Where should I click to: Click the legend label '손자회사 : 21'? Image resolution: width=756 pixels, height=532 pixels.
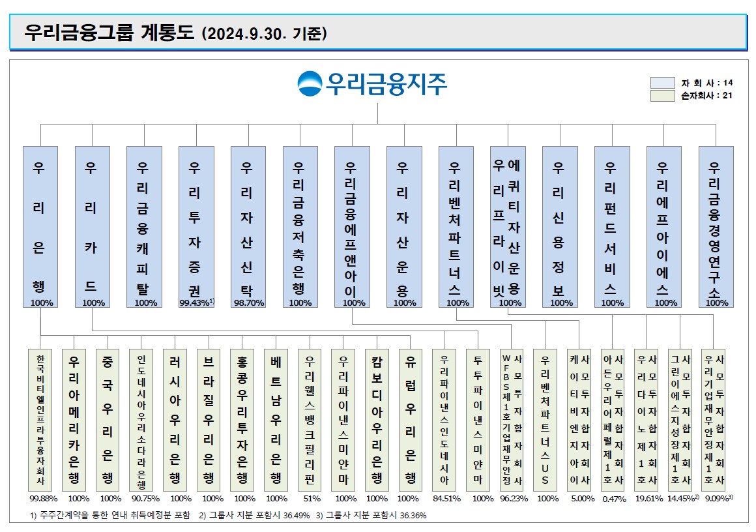point(707,95)
